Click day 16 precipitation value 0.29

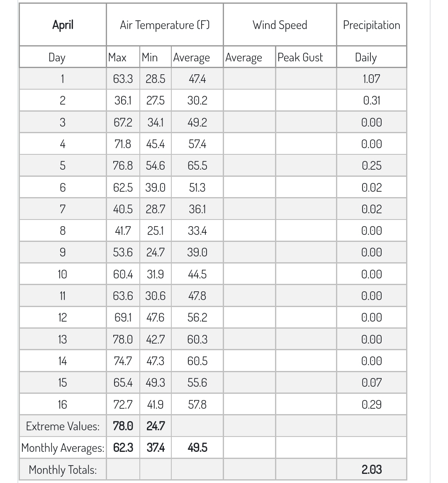(x=371, y=405)
